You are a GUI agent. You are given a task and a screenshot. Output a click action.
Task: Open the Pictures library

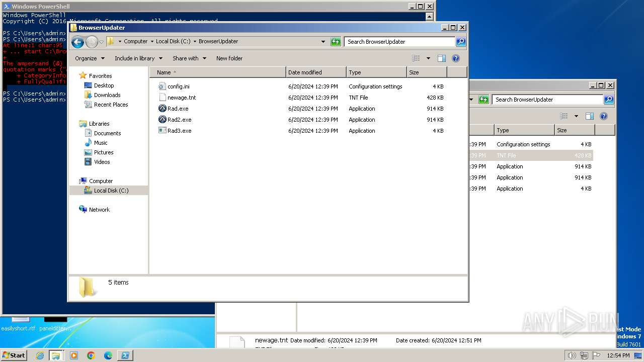(104, 152)
